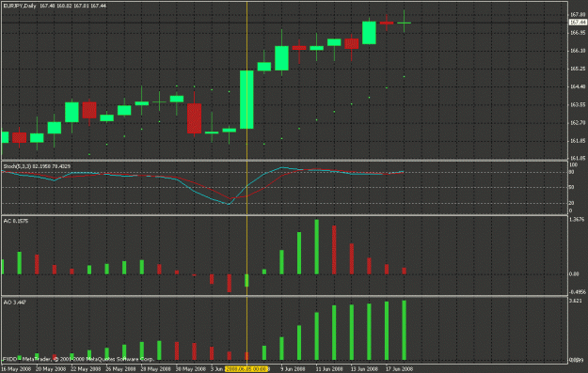Click the 11 Jun 2008 date label
This screenshot has width=588, height=373.
[x=329, y=369]
